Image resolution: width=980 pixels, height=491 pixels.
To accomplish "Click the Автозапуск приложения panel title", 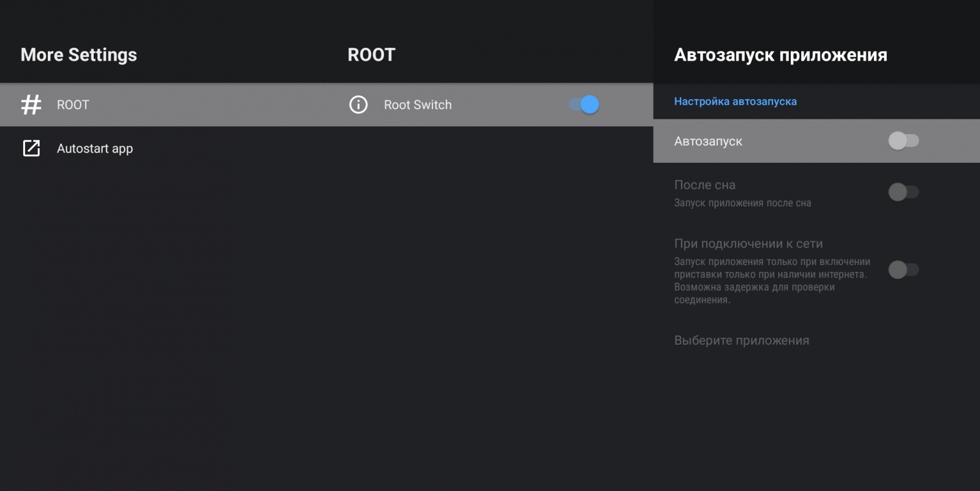I will (x=780, y=55).
